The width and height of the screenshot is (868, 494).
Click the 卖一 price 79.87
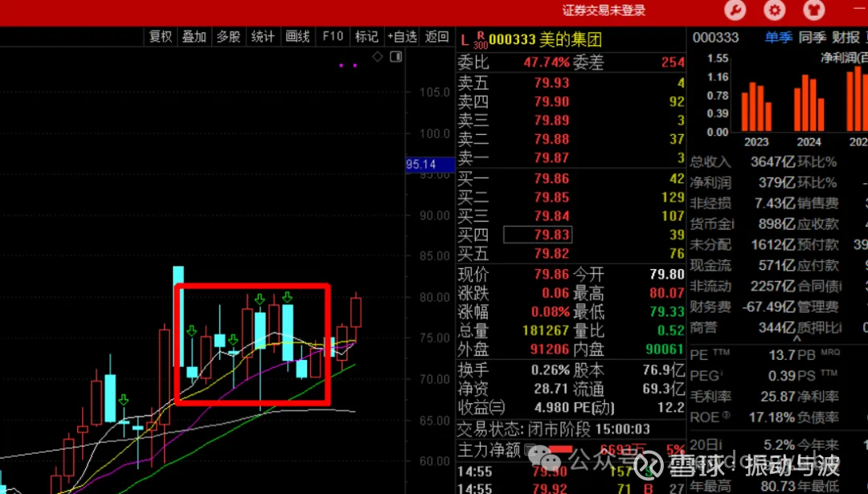[551, 158]
